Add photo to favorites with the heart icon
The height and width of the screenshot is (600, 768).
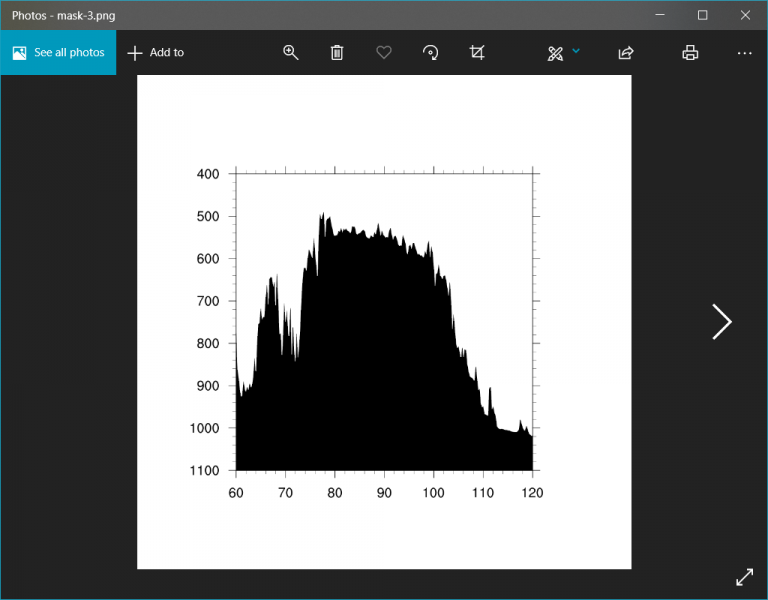tap(384, 53)
